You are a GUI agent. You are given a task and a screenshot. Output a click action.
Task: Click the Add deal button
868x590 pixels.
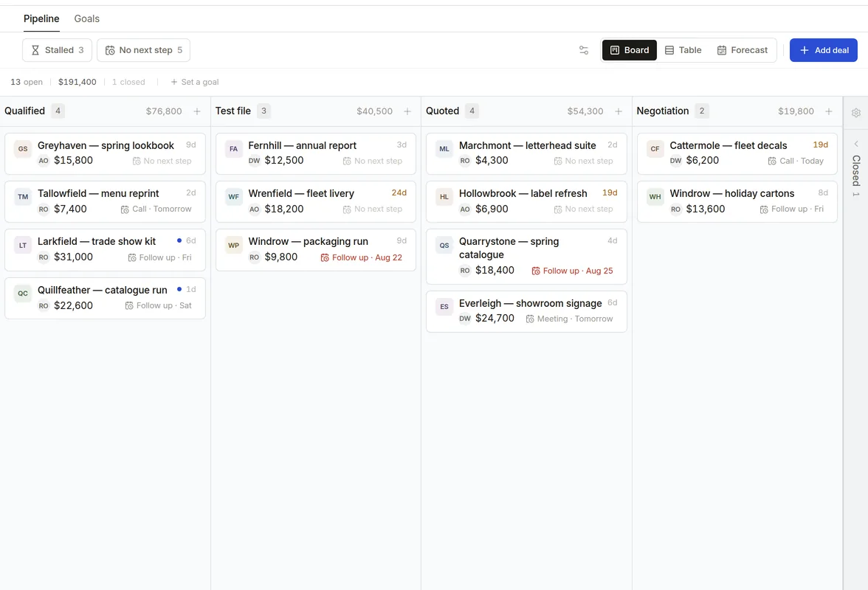coord(823,50)
